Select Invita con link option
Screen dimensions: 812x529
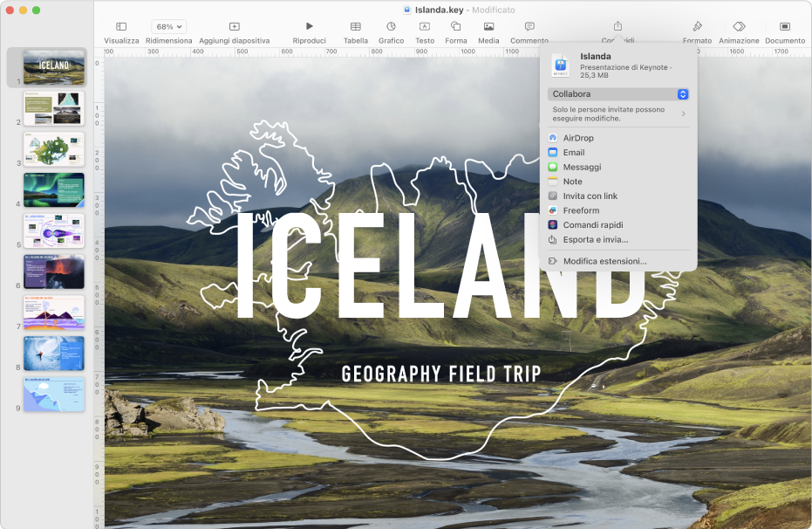[590, 196]
